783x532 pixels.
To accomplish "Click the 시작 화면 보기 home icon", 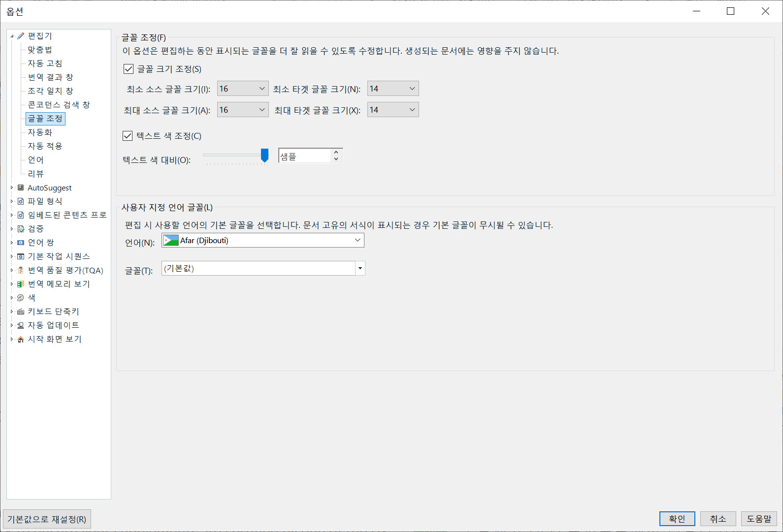I will point(21,339).
